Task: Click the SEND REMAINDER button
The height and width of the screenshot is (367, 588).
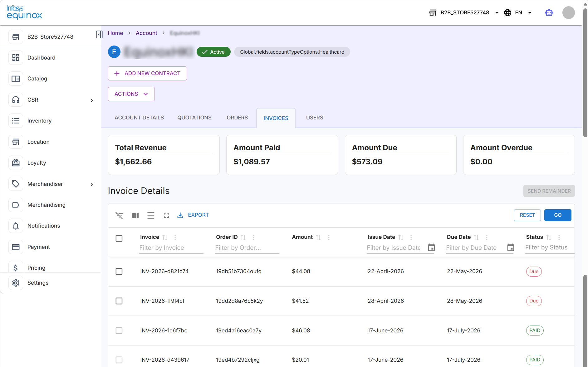Action: (x=549, y=191)
